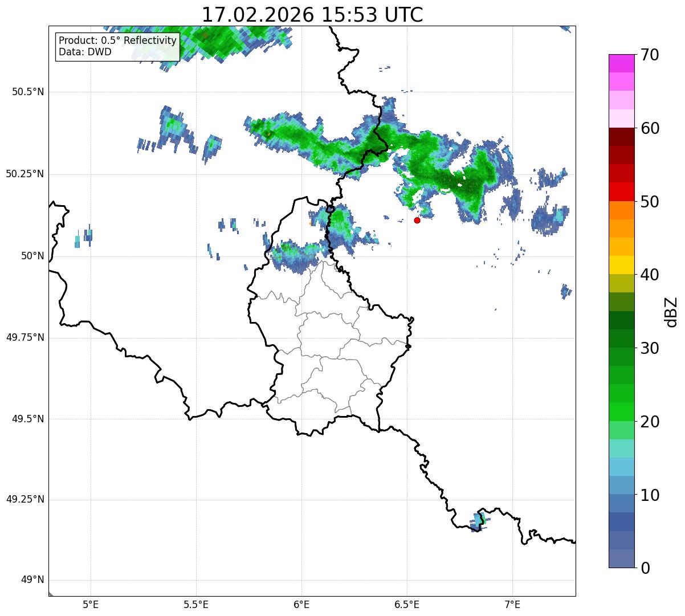The height and width of the screenshot is (616, 685).
Task: Click the 50.25°N latitude label
Action: pos(25,174)
